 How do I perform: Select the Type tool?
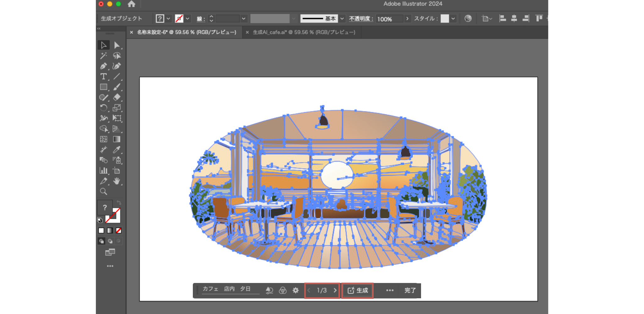pyautogui.click(x=103, y=77)
